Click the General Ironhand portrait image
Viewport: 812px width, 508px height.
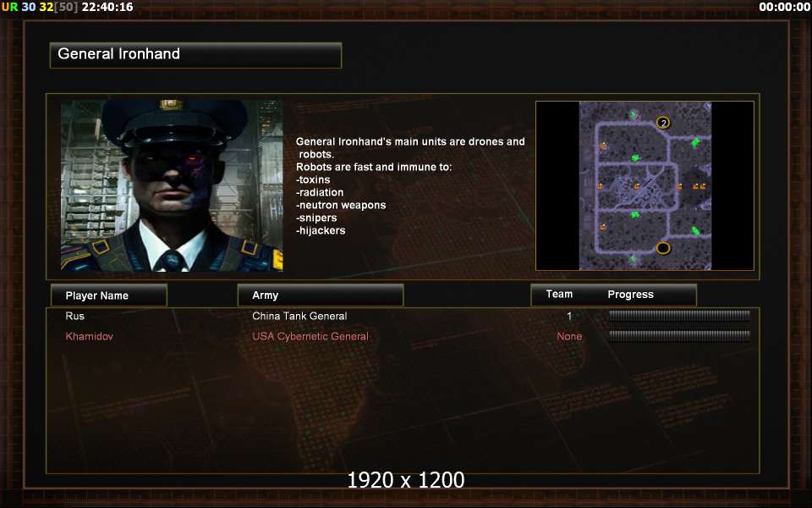pos(172,185)
